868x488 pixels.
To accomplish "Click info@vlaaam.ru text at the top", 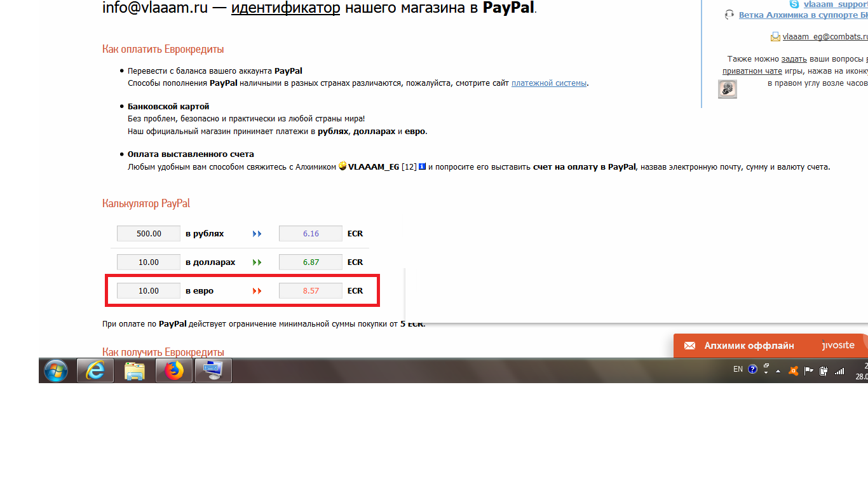I will pos(155,8).
